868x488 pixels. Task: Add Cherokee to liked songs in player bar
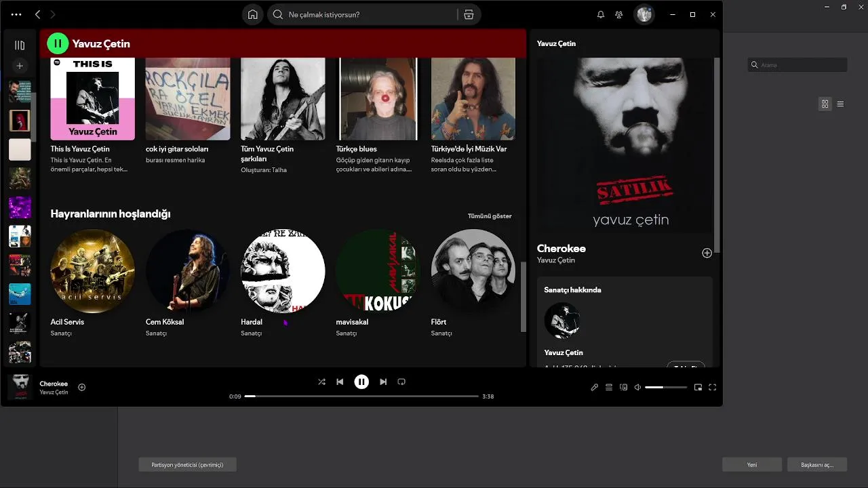pos(82,387)
